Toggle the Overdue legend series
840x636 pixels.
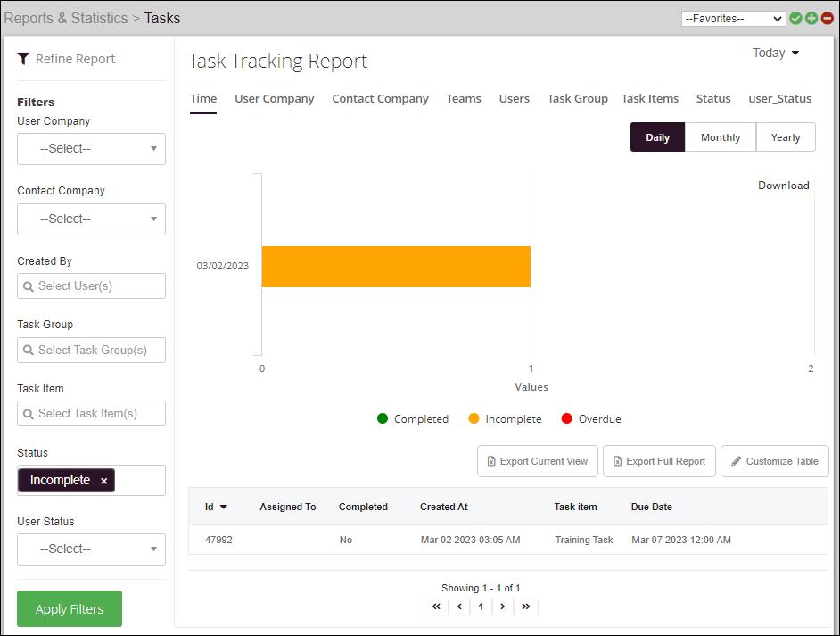591,419
